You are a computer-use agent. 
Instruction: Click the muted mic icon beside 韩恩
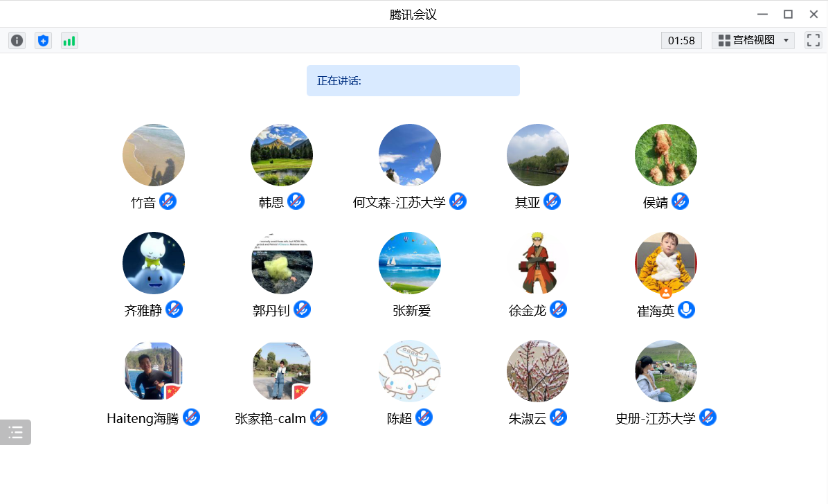296,201
